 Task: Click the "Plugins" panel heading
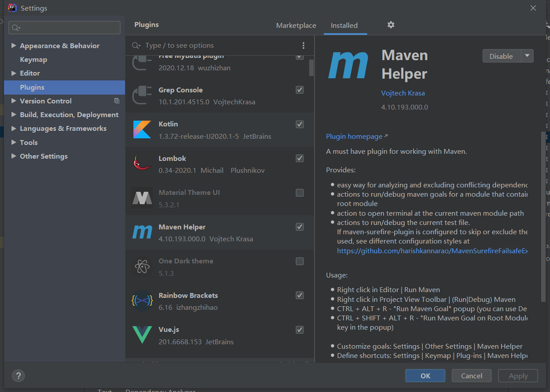147,25
